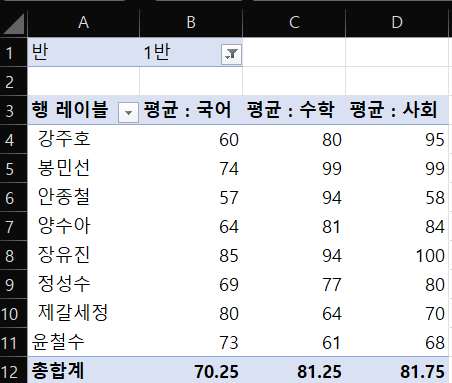Select row 8 header
The height and width of the screenshot is (383, 452).
tap(13, 256)
